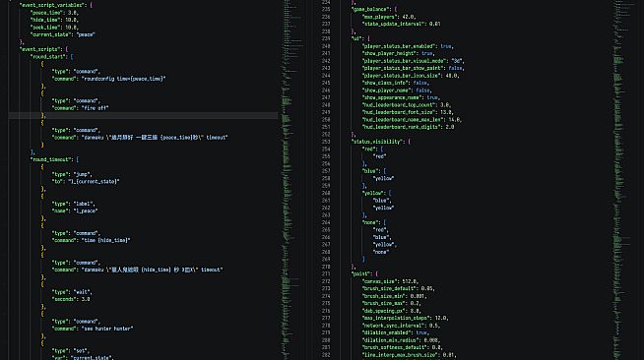The width and height of the screenshot is (644, 360).
Task: Click the "see hunter hunter" command string
Action: (107, 329)
